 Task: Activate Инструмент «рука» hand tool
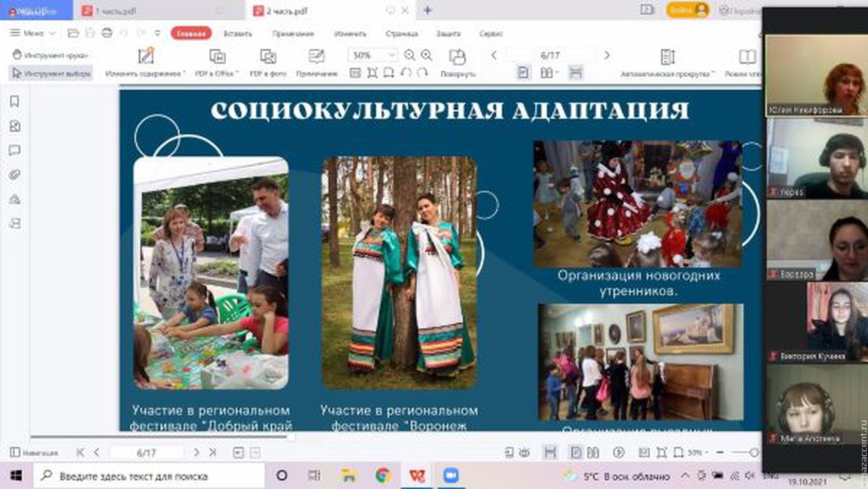tap(50, 55)
